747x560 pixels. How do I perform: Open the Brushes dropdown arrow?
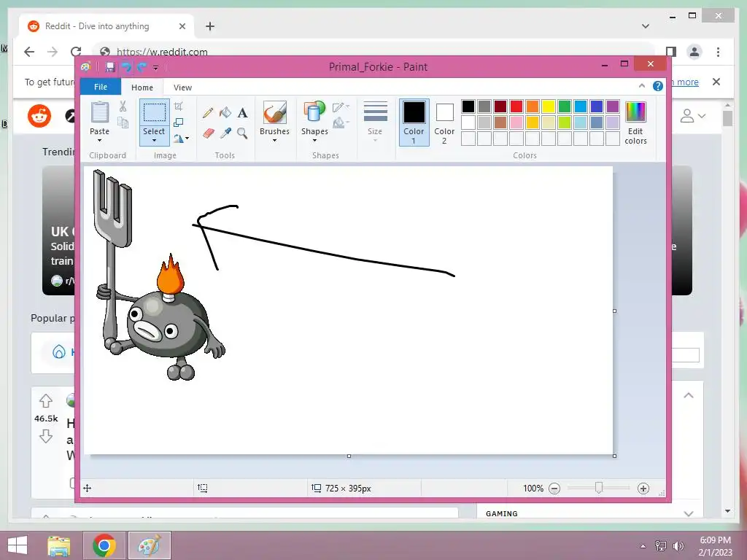click(x=274, y=141)
